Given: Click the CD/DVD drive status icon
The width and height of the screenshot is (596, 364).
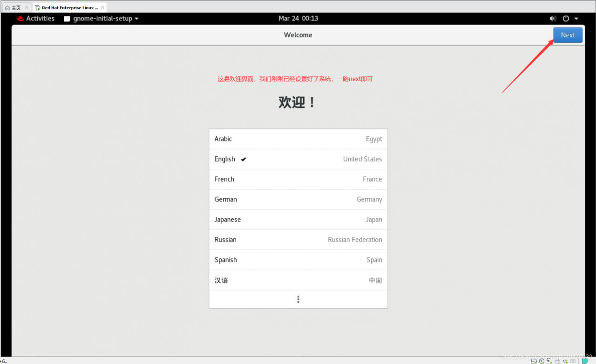Looking at the screenshot, I should click(x=542, y=361).
